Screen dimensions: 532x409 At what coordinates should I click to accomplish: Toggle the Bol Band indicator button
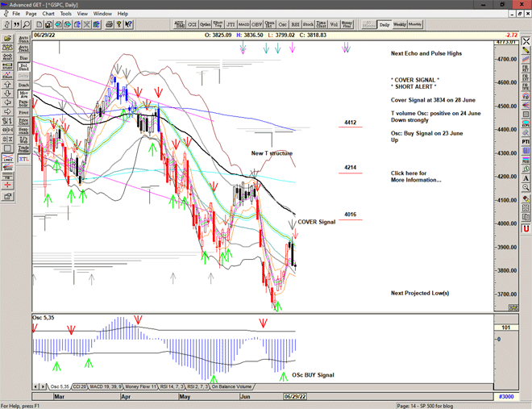(23, 68)
